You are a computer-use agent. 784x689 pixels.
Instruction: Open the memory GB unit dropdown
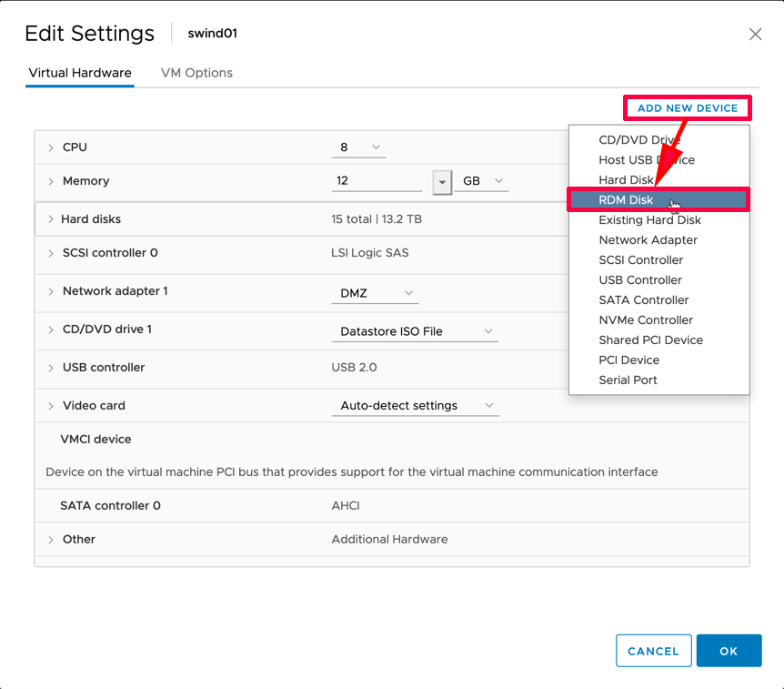pos(481,180)
